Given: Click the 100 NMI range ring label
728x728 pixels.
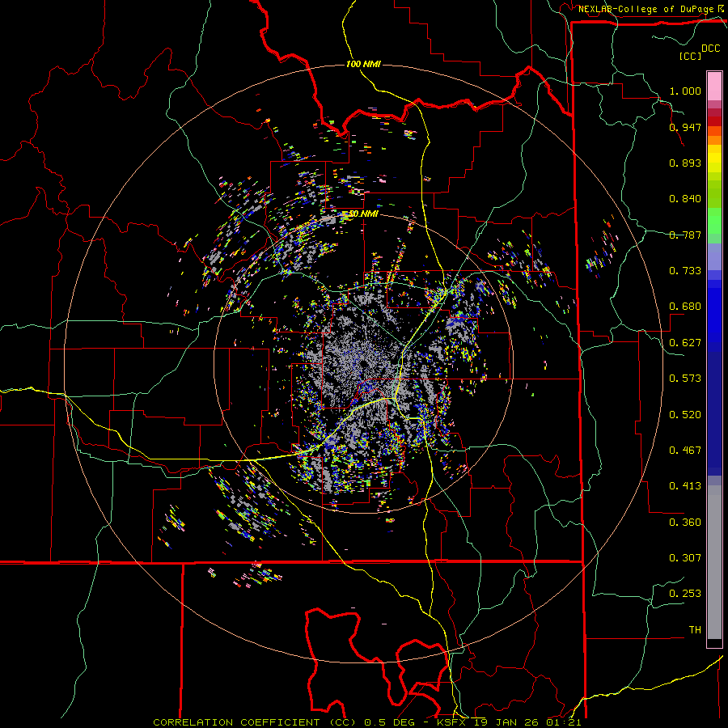Looking at the screenshot, I should coord(363,64).
